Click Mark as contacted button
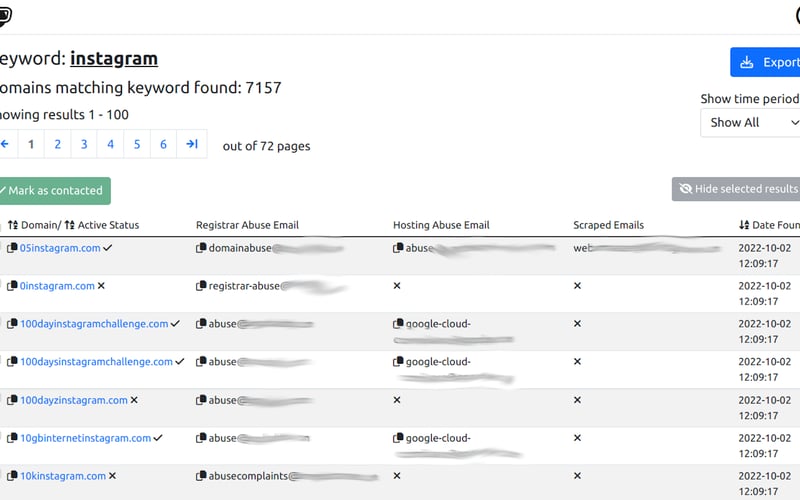 pos(54,191)
